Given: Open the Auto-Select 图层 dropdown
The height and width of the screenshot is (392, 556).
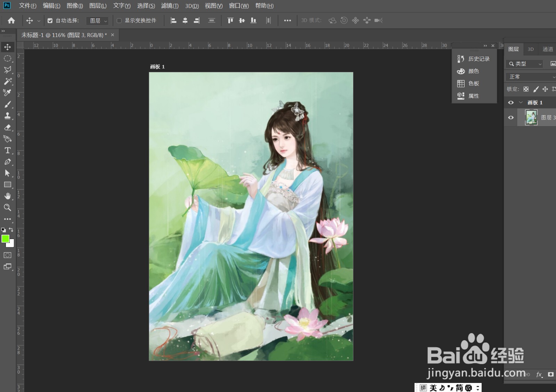Looking at the screenshot, I should point(97,21).
